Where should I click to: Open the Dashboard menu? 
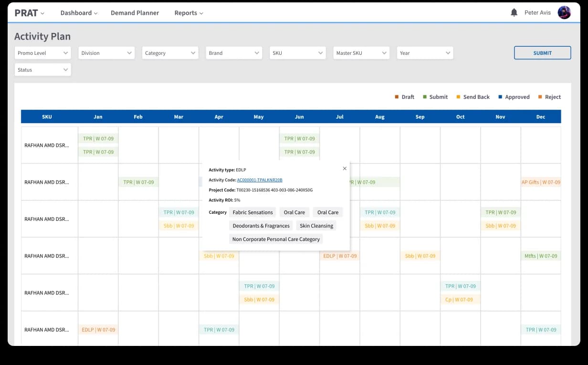tap(79, 13)
